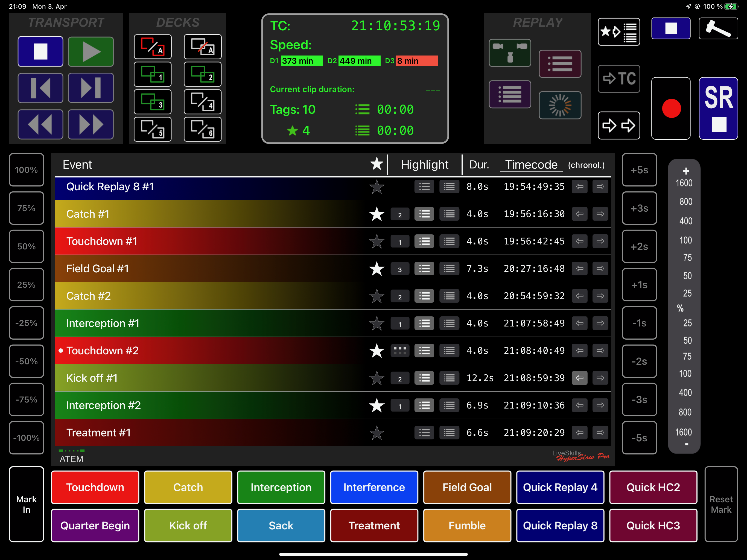Screen dimensions: 747x560
Task: Select deck 1 icon
Action: (x=153, y=74)
